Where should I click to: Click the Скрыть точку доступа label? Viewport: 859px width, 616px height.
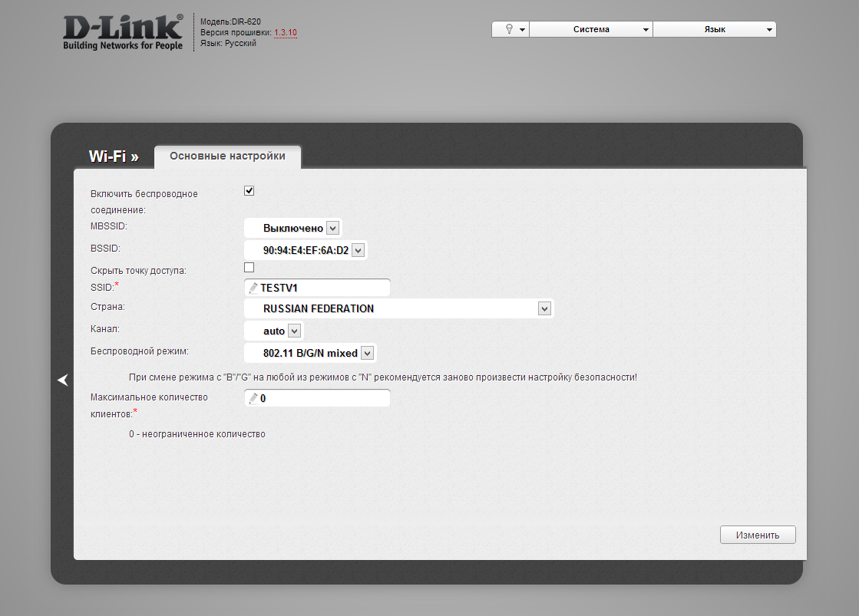tap(139, 271)
